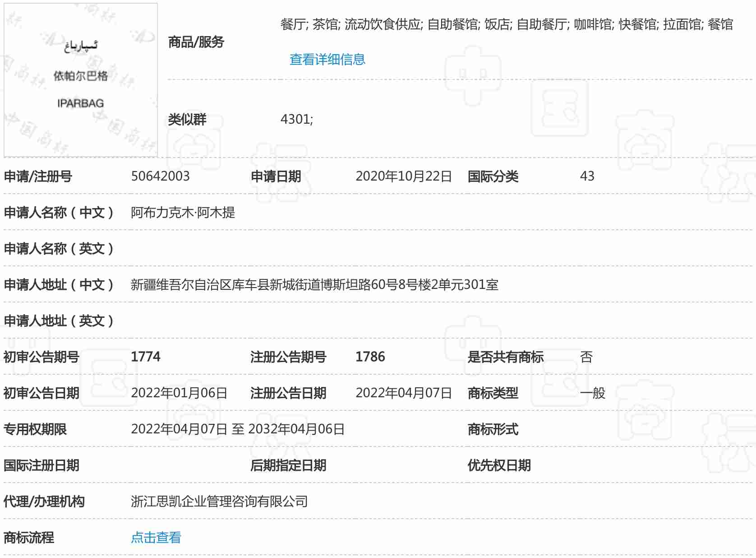Viewport: 756px width, 558px height.
Task: Click international class value 43
Action: (587, 176)
